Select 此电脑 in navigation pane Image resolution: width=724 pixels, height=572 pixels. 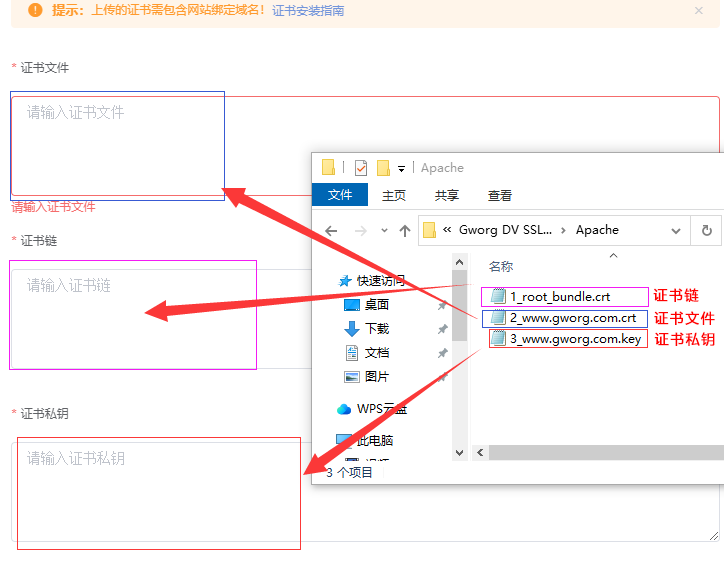tap(374, 440)
